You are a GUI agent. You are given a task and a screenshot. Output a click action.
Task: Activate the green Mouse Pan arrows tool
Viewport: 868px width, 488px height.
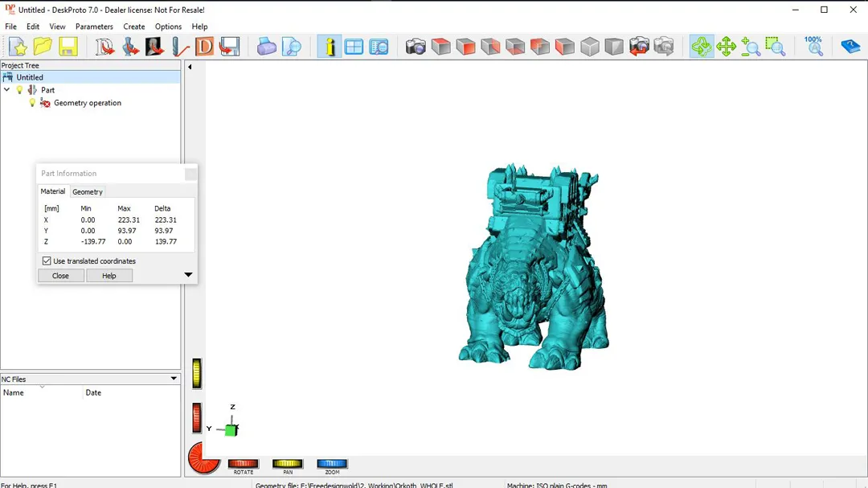[726, 47]
